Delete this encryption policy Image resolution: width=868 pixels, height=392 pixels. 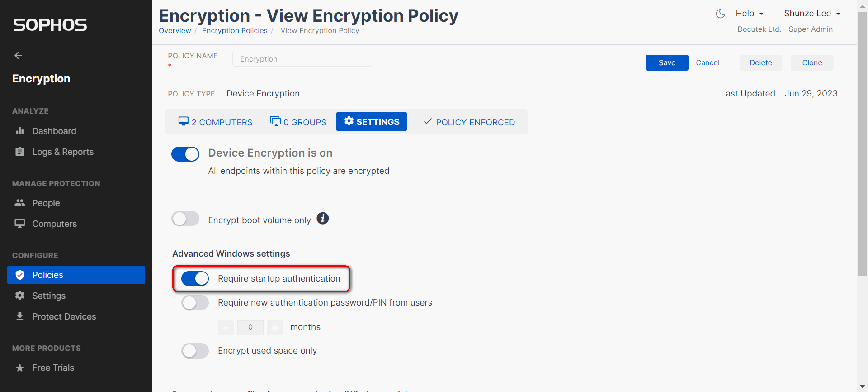[760, 62]
